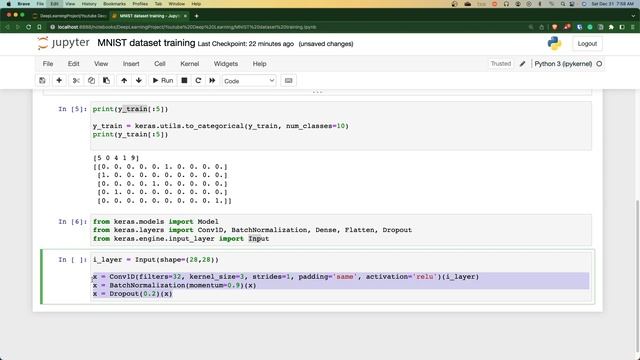Open the Insert menu
The height and width of the screenshot is (360, 640).
point(131,64)
